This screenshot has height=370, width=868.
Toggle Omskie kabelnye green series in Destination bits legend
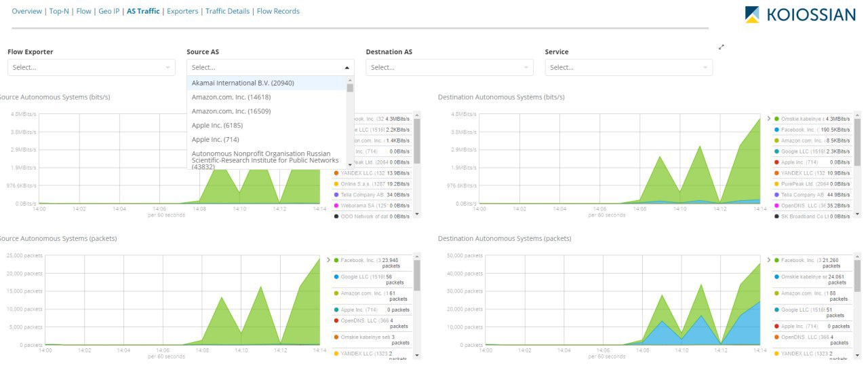click(x=812, y=119)
